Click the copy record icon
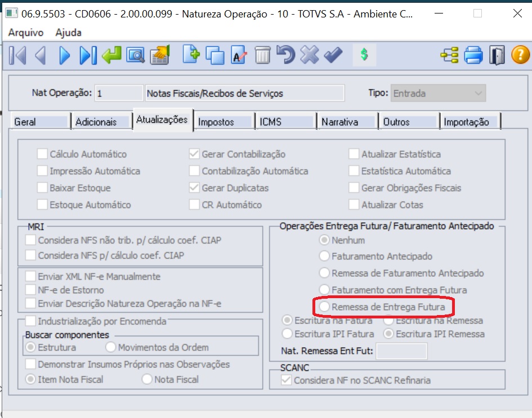Image resolution: width=532 pixels, height=418 pixels. click(x=215, y=55)
